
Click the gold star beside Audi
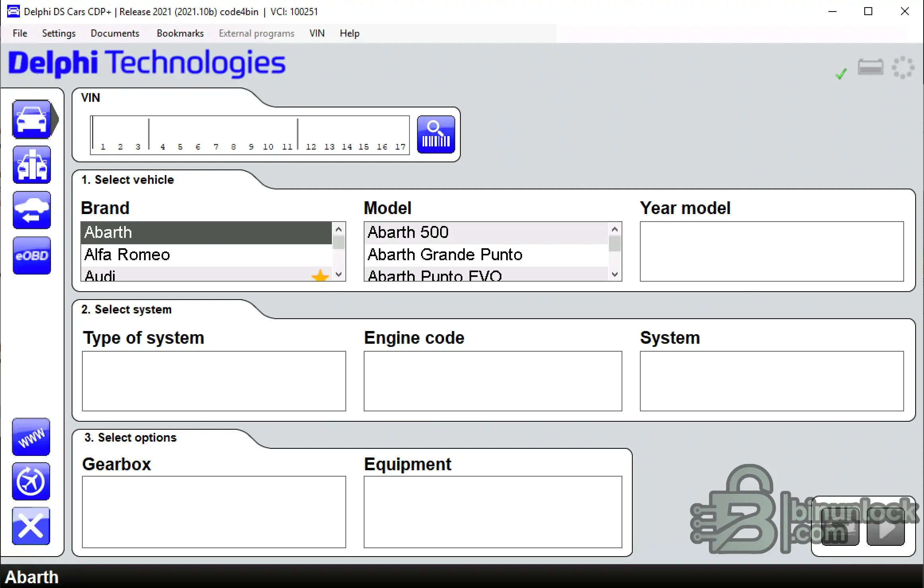point(320,275)
